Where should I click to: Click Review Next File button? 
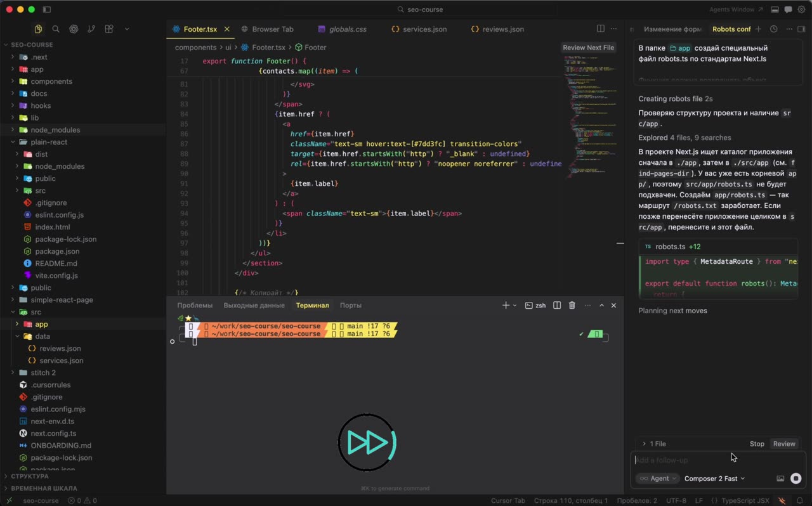coord(588,48)
